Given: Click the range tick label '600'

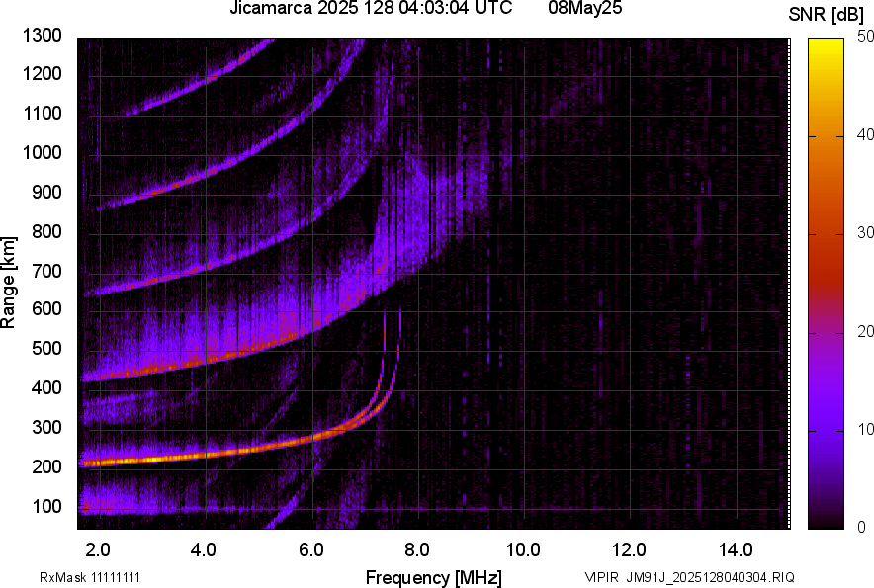Looking at the screenshot, I should click(46, 308).
